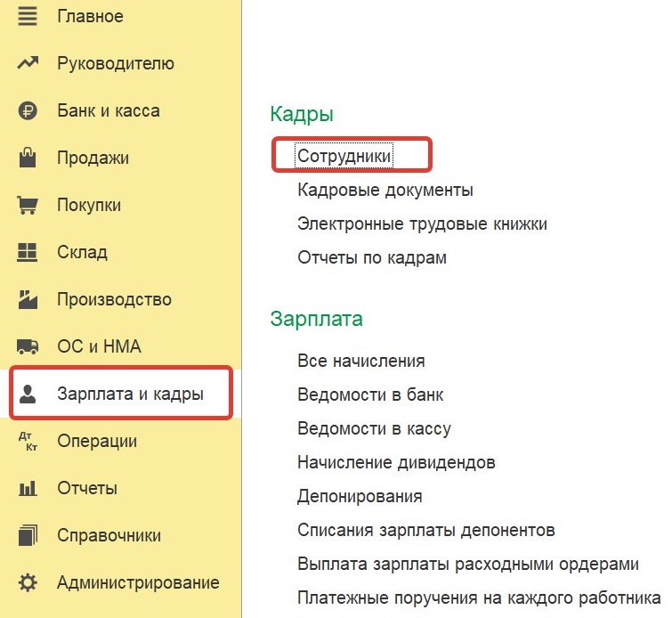This screenshot has width=672, height=618.
Task: Click the factory icon for Производство
Action: (28, 299)
